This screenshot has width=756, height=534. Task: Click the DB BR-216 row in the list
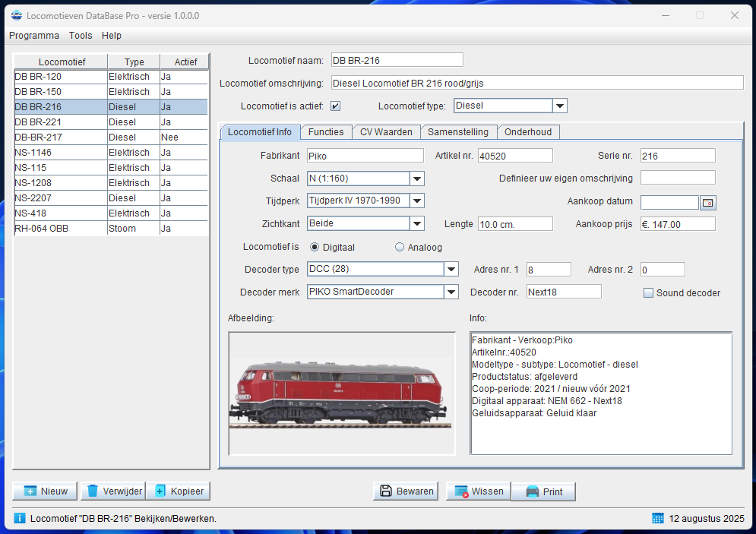[x=111, y=107]
